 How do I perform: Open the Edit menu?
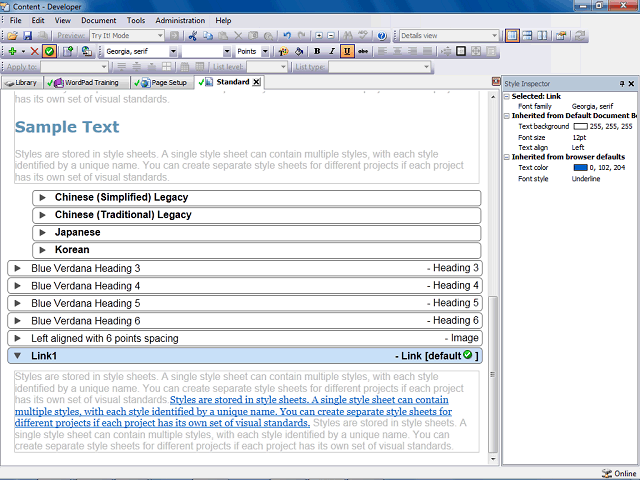tap(38, 20)
